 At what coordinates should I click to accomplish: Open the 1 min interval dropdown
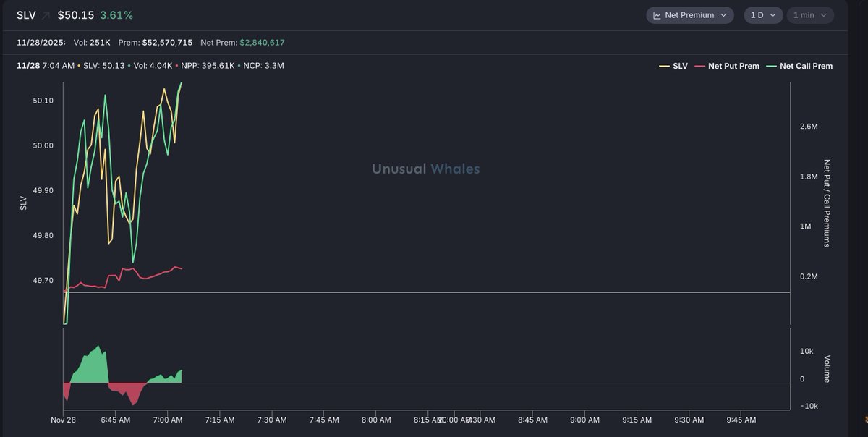point(809,15)
